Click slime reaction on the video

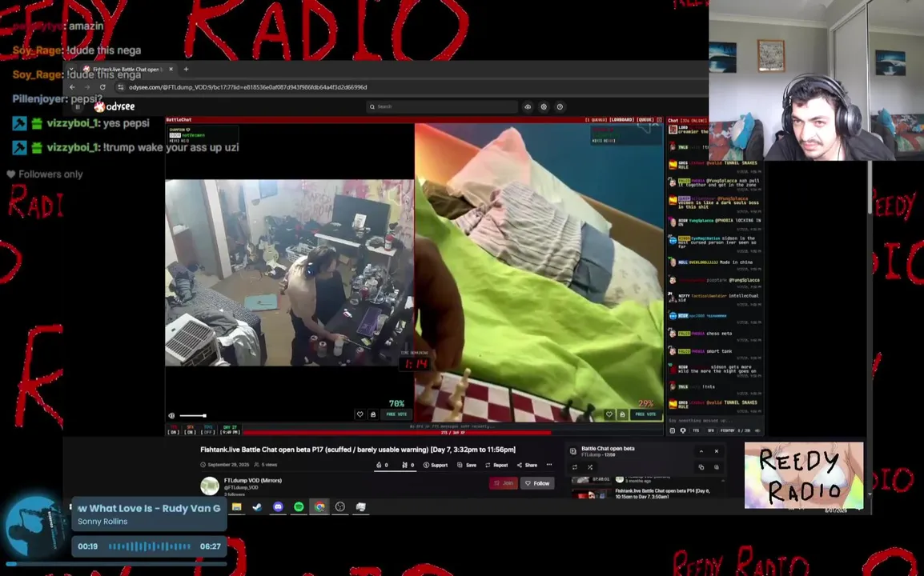[x=408, y=465]
